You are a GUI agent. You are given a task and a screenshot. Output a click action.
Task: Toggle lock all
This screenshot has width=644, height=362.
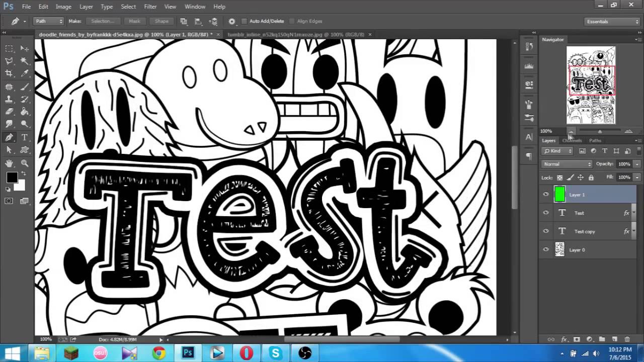[x=591, y=177]
